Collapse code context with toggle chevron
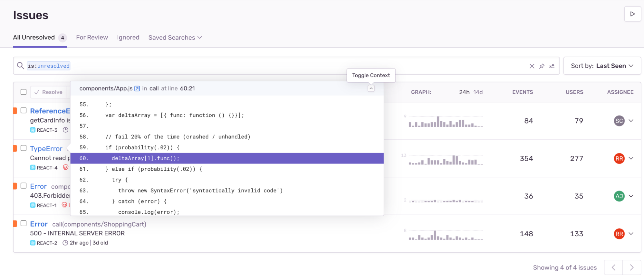 click(x=371, y=88)
